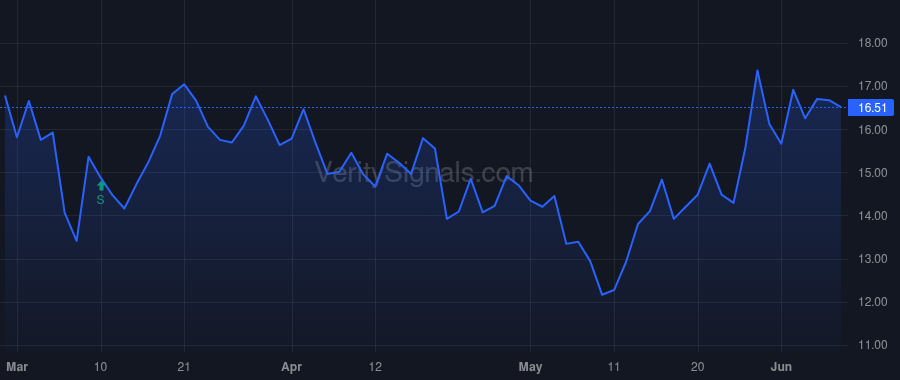Click the 12.00 price axis label

pyautogui.click(x=871, y=303)
